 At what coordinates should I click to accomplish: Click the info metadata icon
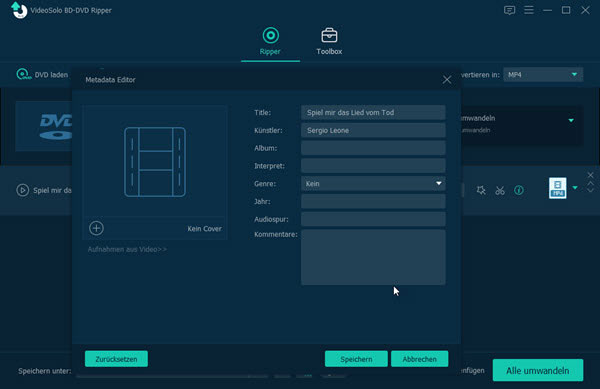(519, 190)
